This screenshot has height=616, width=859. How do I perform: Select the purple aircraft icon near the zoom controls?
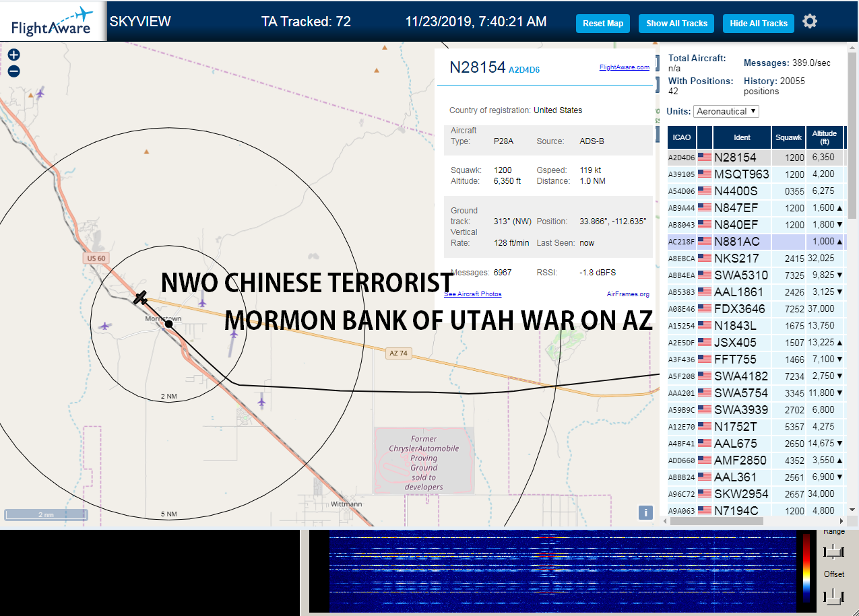click(40, 93)
